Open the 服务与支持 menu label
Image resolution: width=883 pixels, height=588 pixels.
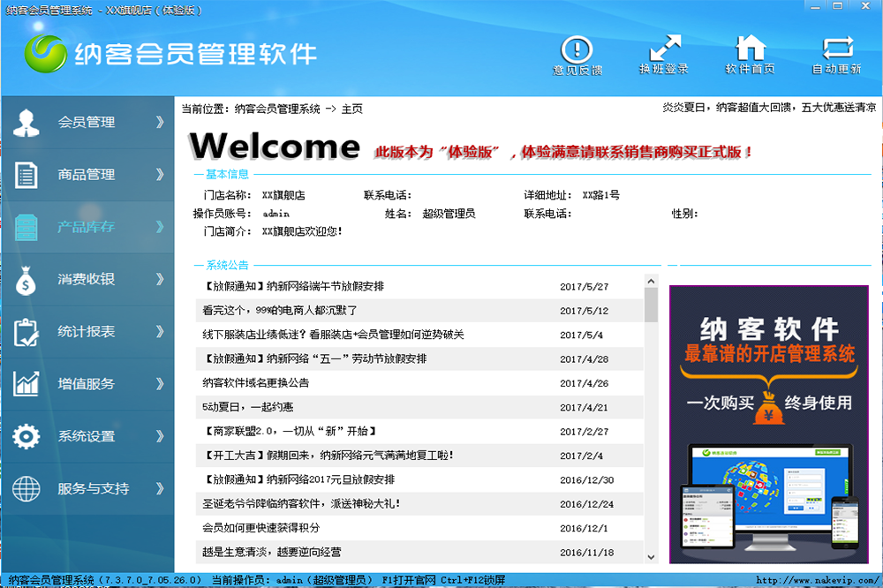coord(94,489)
